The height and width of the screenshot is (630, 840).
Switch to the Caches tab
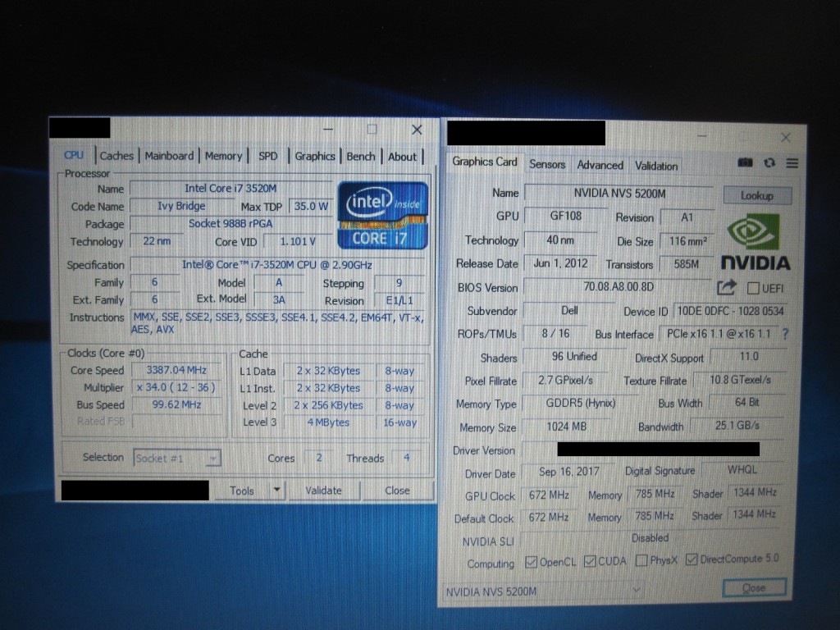click(116, 156)
